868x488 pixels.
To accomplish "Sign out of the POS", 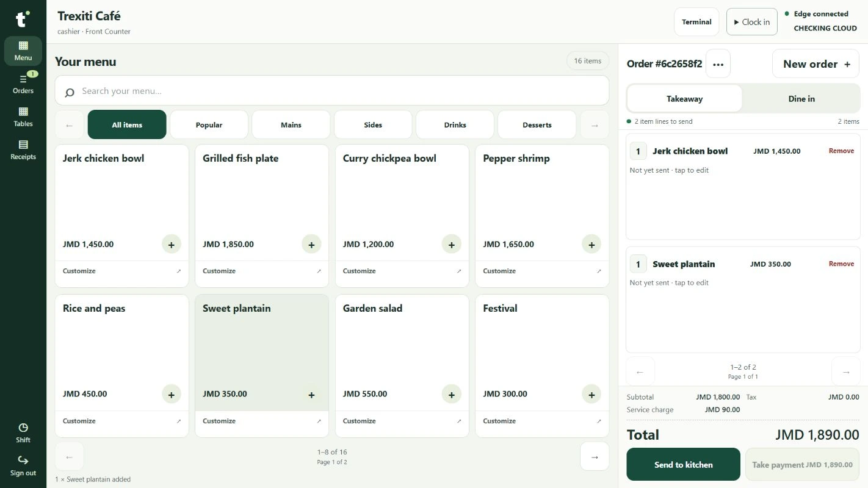I will 23,465.
